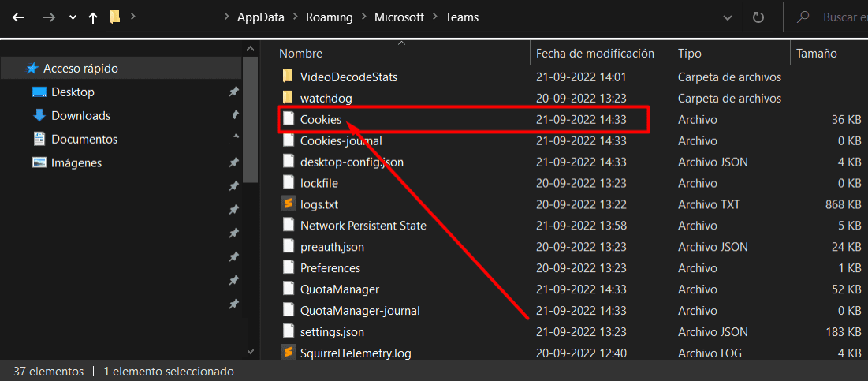
Task: Navigate to AppData in the breadcrumb
Action: pyautogui.click(x=261, y=17)
